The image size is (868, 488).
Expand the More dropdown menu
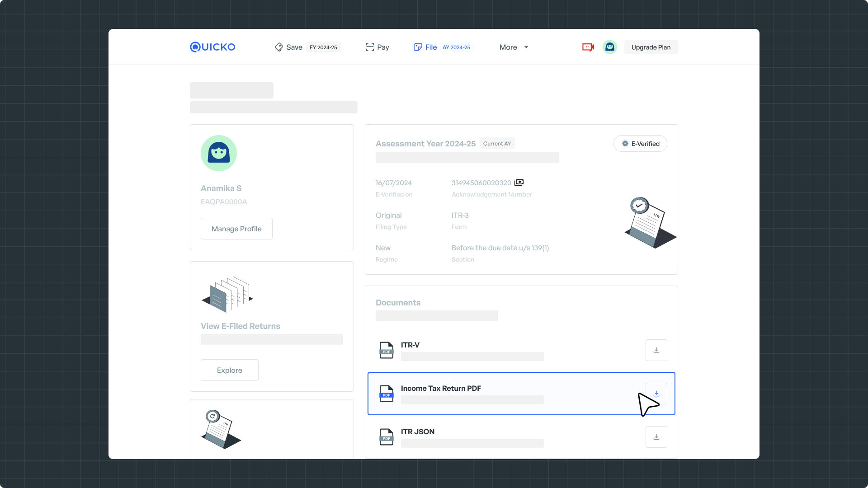click(514, 47)
